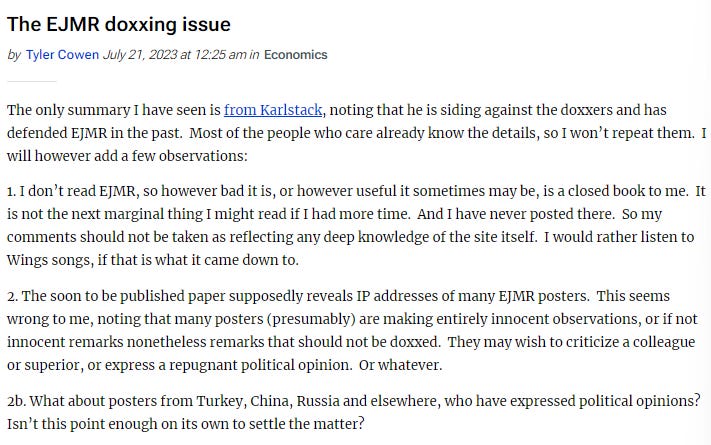Click the line 'will however add a few observations:'
Image resolution: width=711 pixels, height=445 pixels.
(x=127, y=156)
